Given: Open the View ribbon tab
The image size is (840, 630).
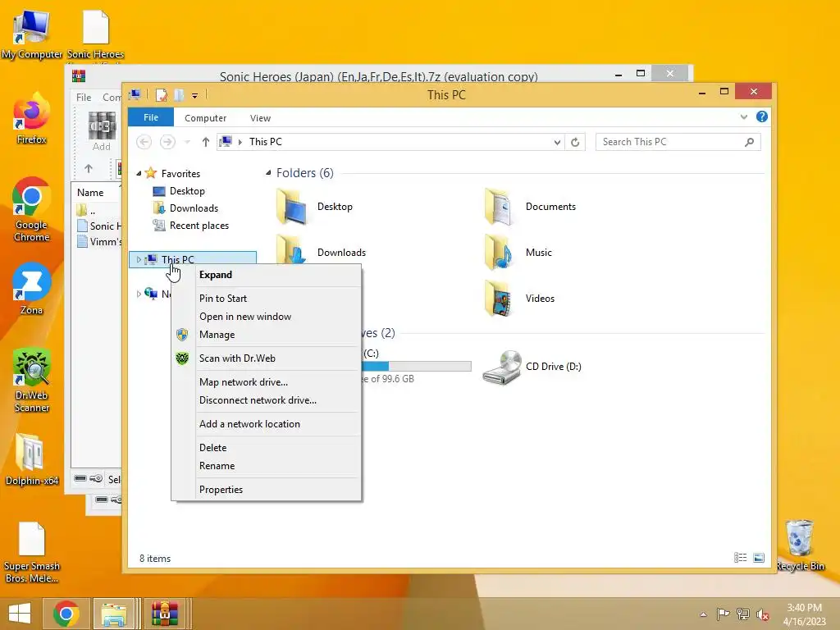Looking at the screenshot, I should coord(260,118).
